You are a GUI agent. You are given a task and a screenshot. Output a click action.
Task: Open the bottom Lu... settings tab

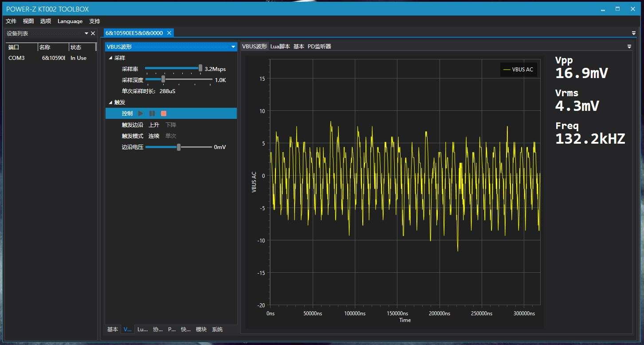click(142, 329)
